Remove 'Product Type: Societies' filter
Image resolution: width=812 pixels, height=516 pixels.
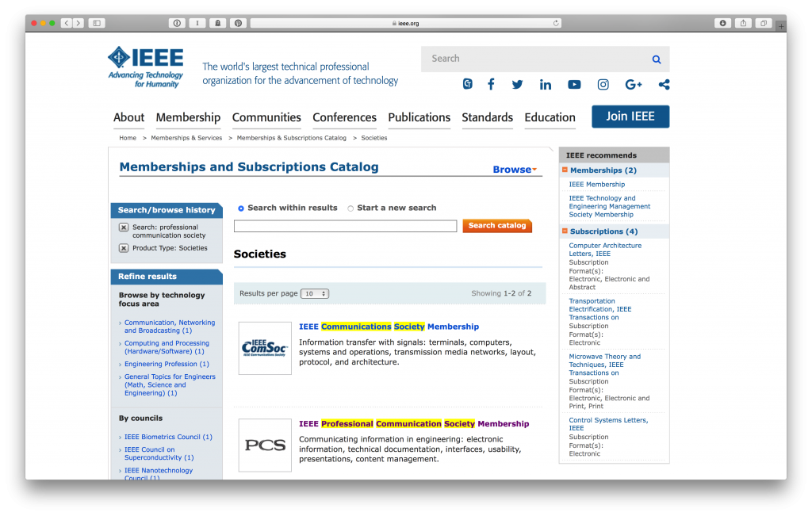(124, 248)
